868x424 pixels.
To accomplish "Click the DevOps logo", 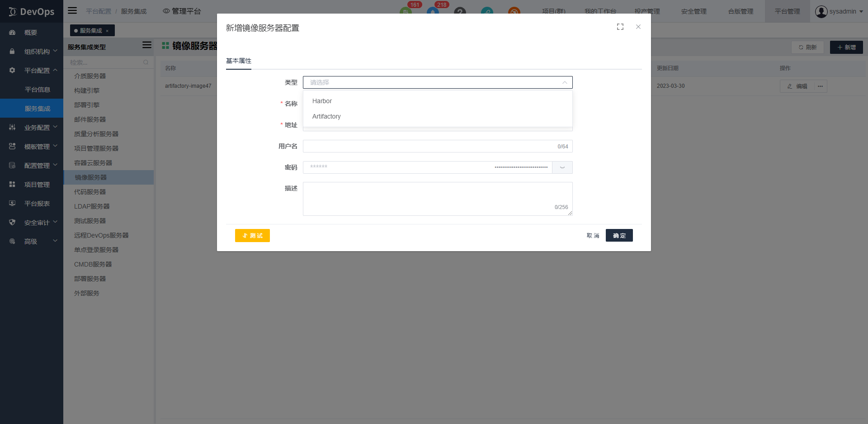I will tap(31, 11).
